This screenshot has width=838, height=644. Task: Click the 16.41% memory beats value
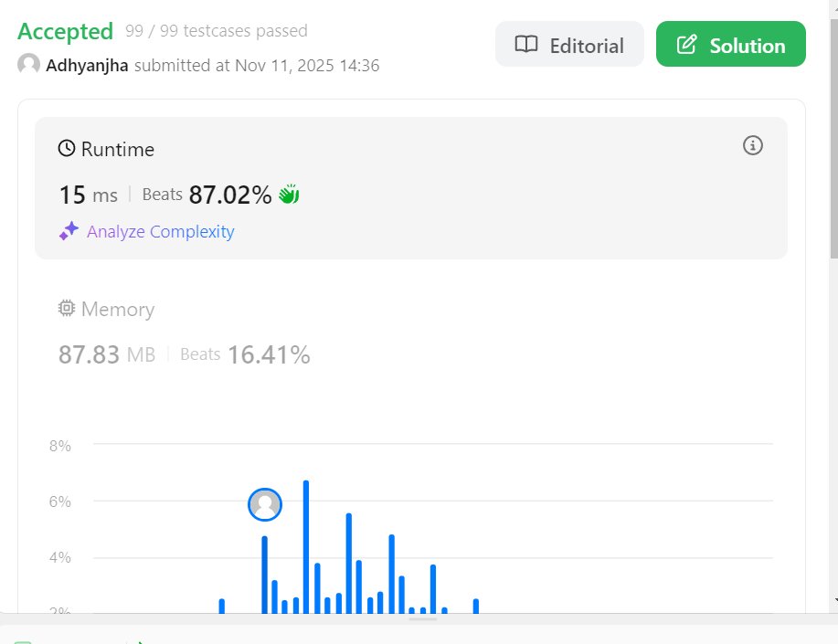tap(269, 354)
